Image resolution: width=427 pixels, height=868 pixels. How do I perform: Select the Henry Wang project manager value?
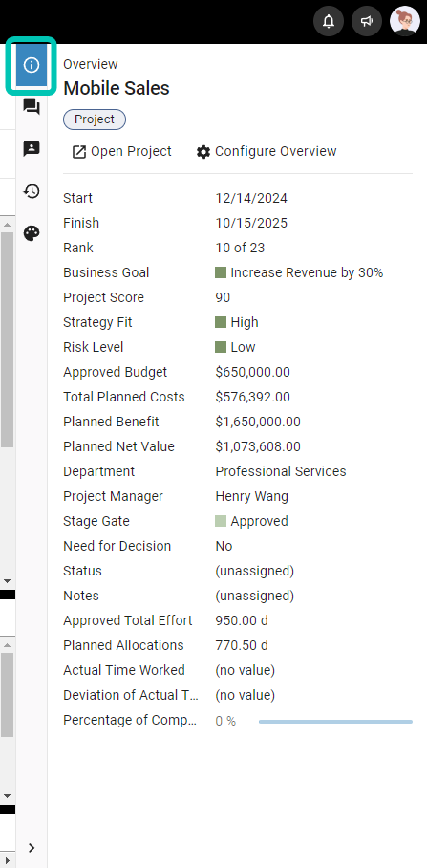point(251,496)
